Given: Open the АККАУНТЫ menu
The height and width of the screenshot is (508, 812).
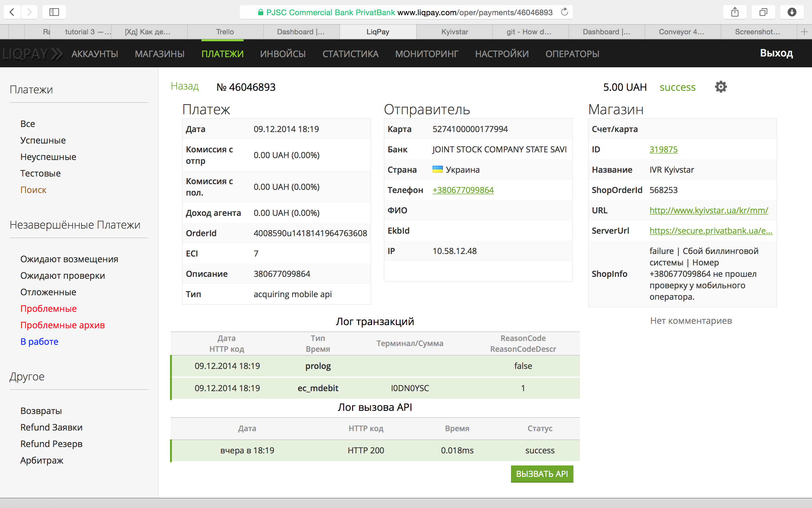Looking at the screenshot, I should (95, 54).
